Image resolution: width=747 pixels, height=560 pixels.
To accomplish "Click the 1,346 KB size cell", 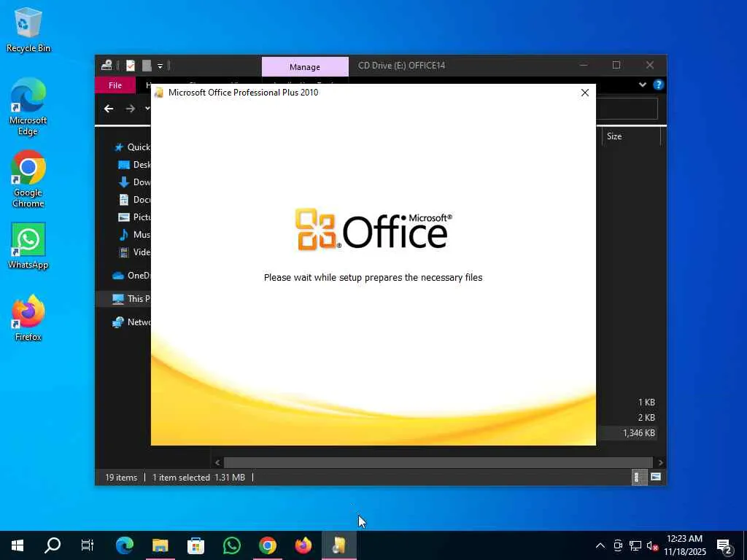I will click(638, 433).
